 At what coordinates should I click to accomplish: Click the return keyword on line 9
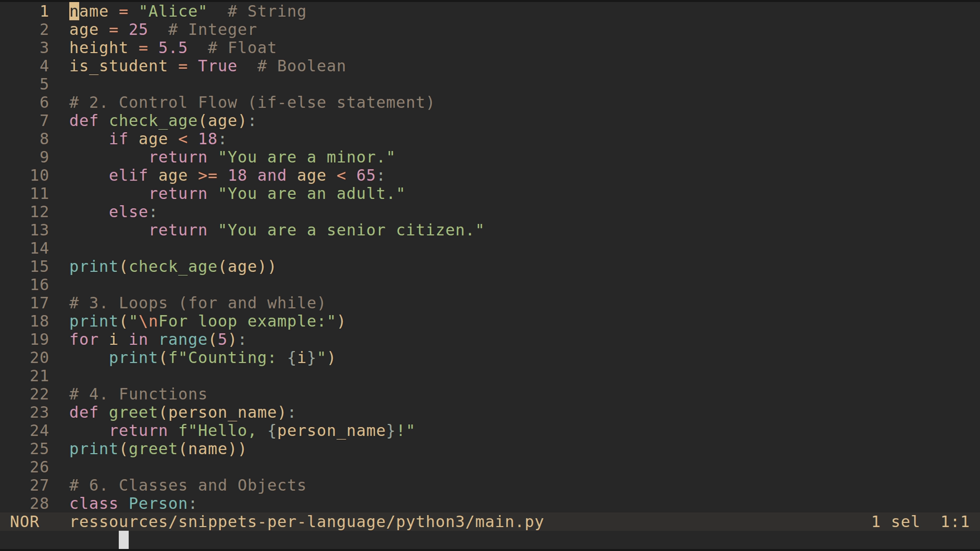pos(178,157)
